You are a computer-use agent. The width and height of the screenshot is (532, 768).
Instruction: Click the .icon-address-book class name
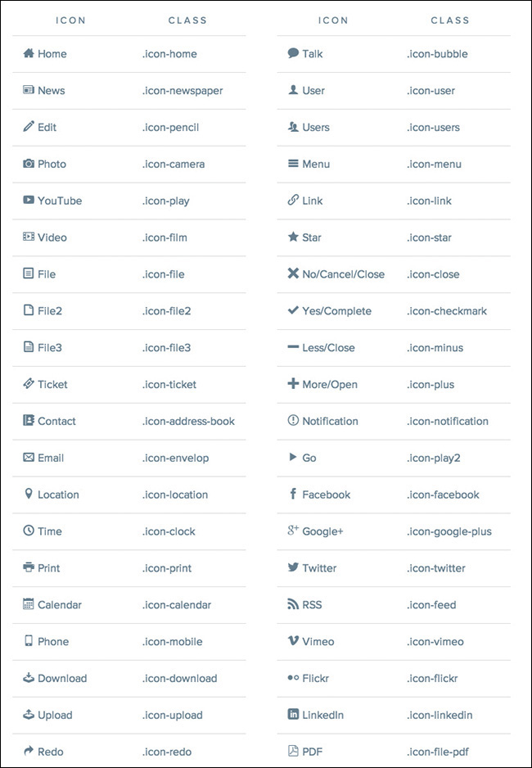click(188, 421)
